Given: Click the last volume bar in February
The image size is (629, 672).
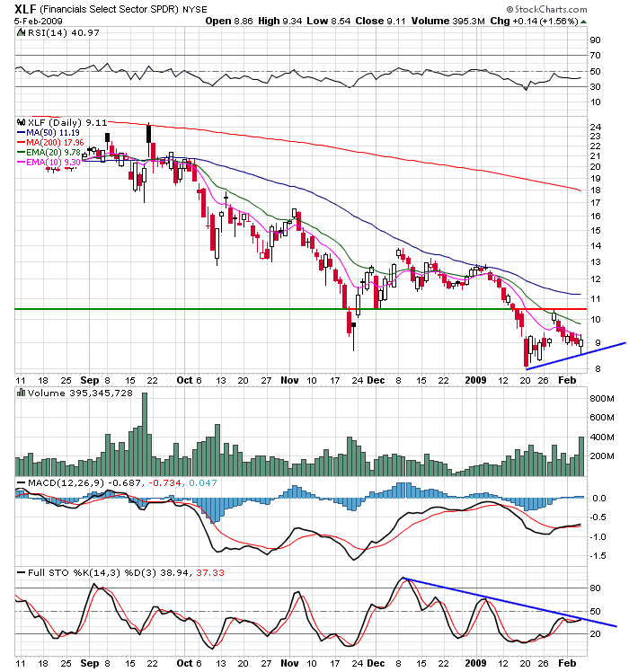Looking at the screenshot, I should click(x=581, y=456).
